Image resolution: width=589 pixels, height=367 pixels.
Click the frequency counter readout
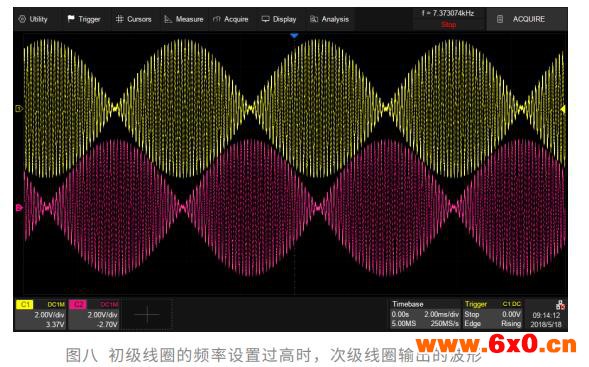tap(448, 13)
